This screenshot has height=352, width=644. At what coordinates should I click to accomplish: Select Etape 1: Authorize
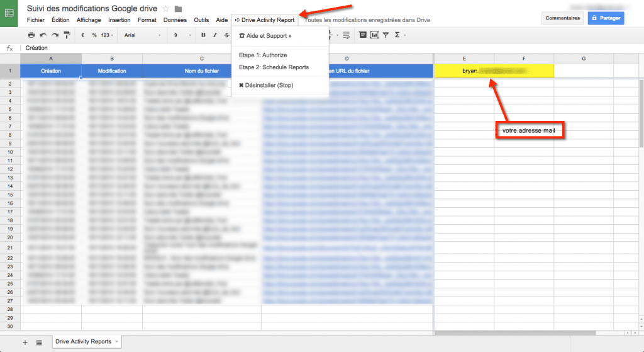coord(280,55)
